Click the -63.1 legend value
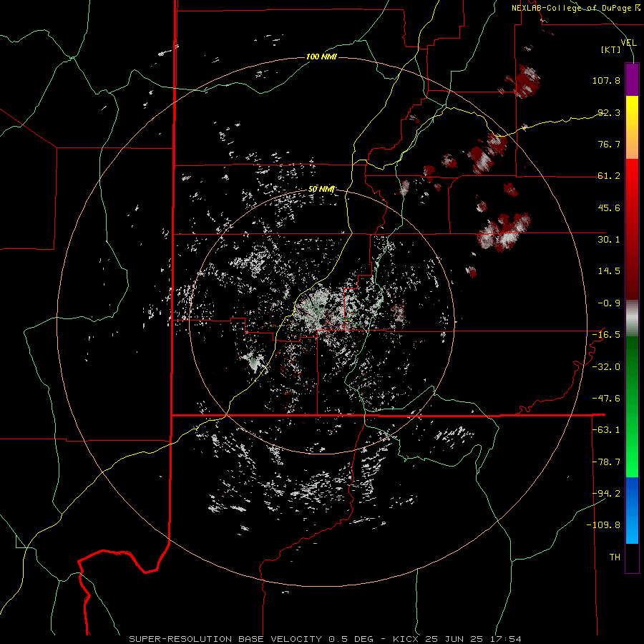Viewport: 644px width, 644px height. pos(606,430)
